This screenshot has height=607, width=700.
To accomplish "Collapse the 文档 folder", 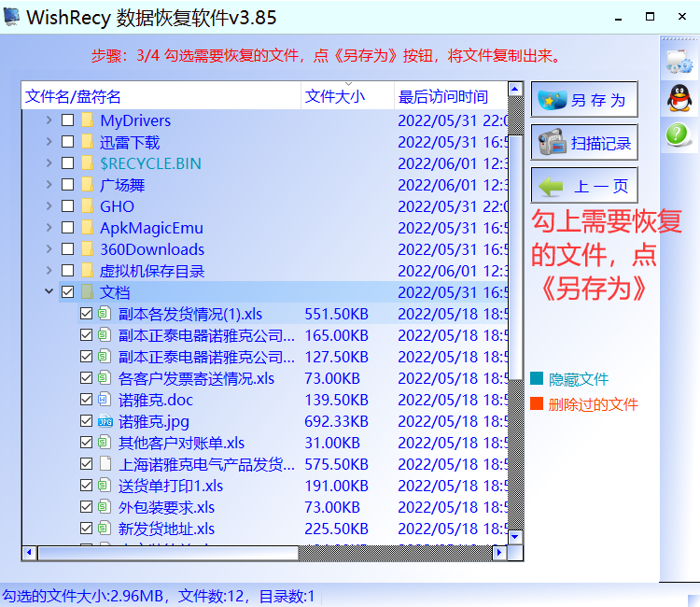I will coord(49,291).
